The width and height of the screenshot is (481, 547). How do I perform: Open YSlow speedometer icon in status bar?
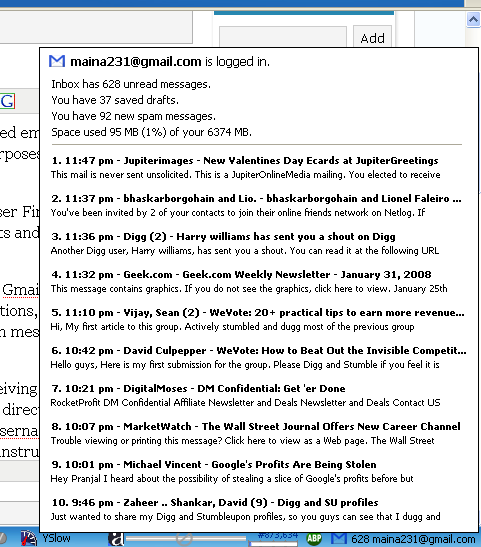(x=29, y=539)
